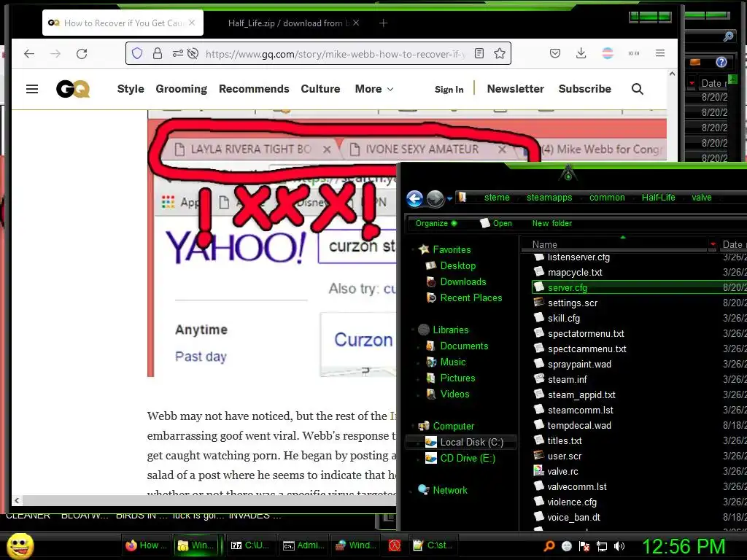
Task: Open 7-Zip taskbar window C:\U...
Action: click(249, 545)
